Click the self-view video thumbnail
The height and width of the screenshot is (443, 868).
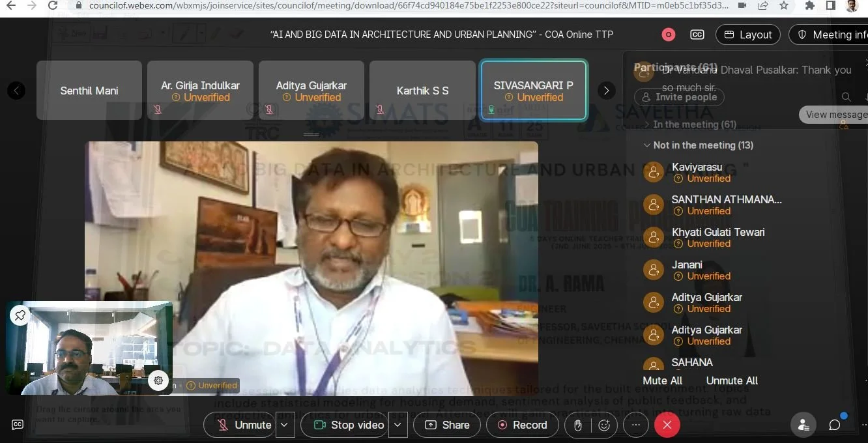89,348
